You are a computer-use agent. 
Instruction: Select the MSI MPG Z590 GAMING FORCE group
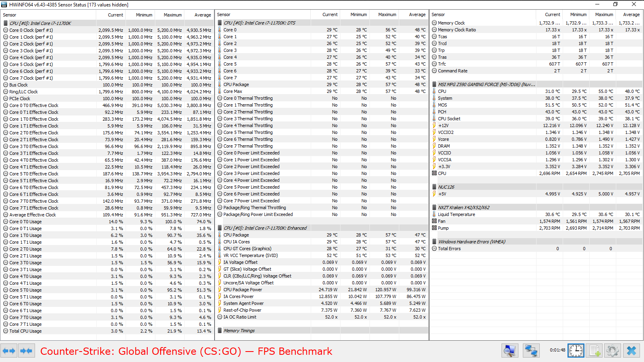(536, 84)
